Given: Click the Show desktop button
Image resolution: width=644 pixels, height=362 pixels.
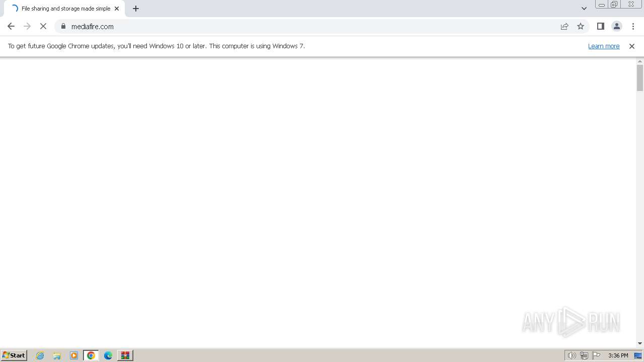Looking at the screenshot, I should pyautogui.click(x=638, y=355).
